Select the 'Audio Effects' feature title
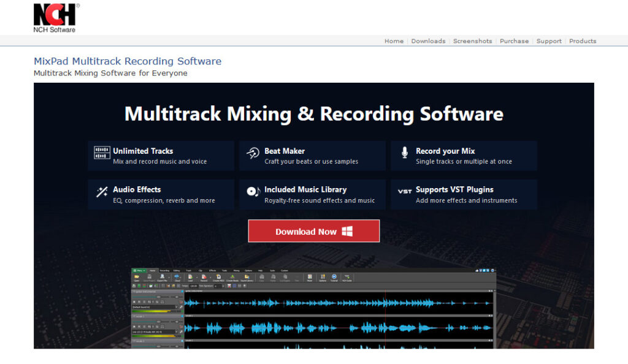628x364 pixels. 137,189
